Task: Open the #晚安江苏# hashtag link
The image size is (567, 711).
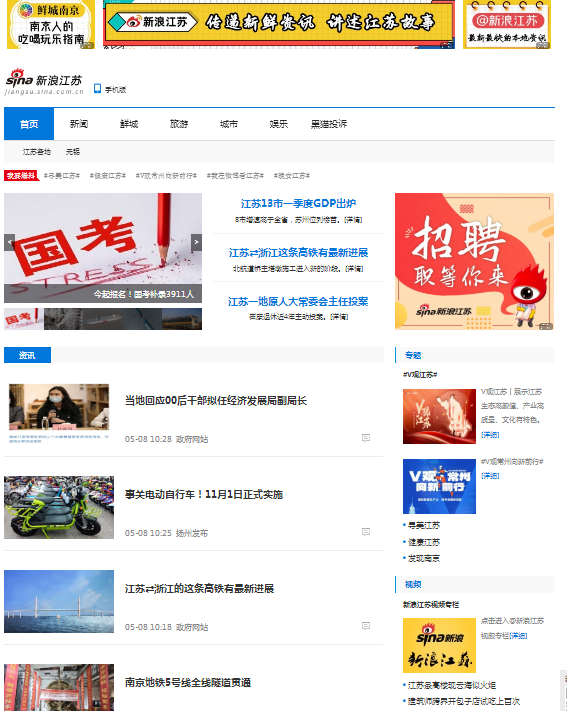Action: click(292, 175)
